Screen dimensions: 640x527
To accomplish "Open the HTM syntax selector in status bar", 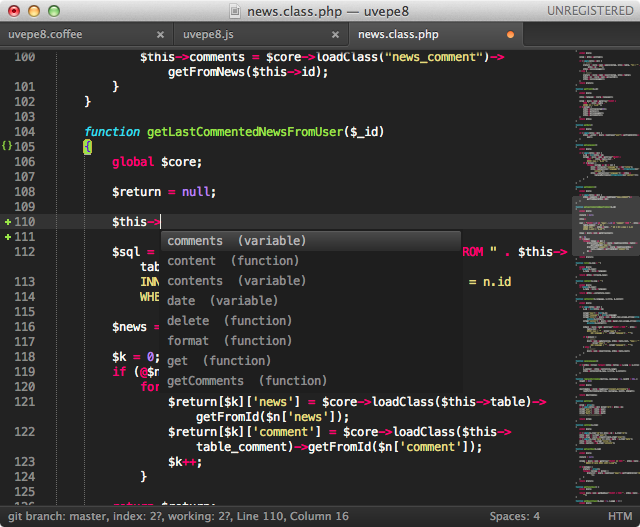I will tap(620, 516).
